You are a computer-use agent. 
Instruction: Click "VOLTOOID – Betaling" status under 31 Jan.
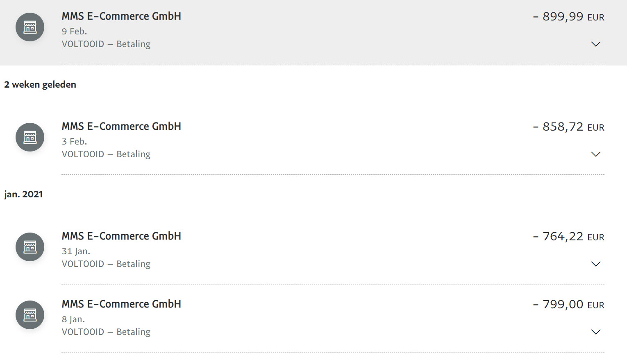coord(106,264)
